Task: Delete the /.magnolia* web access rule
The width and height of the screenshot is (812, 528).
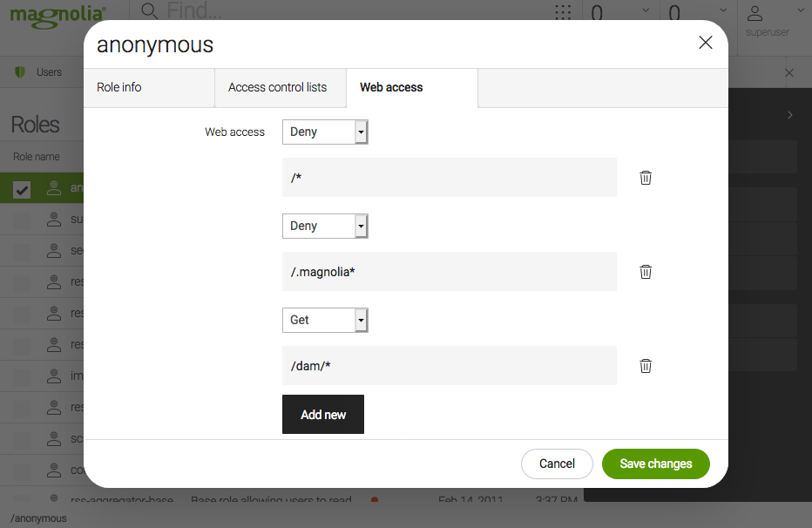Action: [646, 272]
